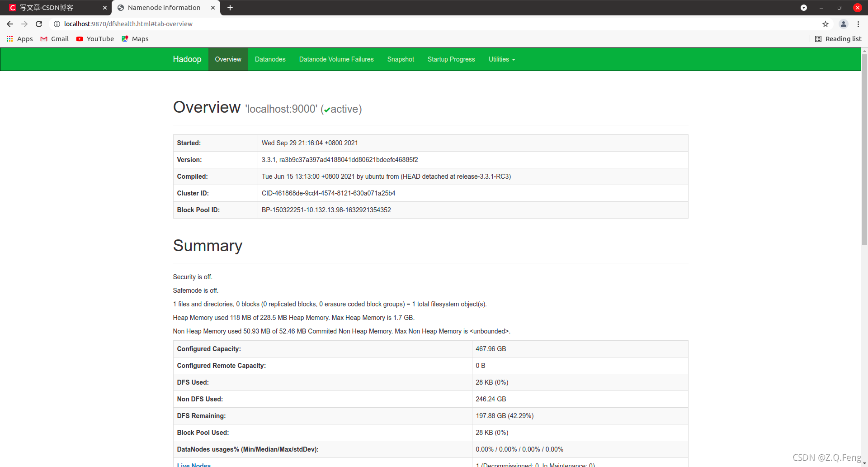Open a new browser tab
The width and height of the screenshot is (868, 467).
click(x=230, y=8)
